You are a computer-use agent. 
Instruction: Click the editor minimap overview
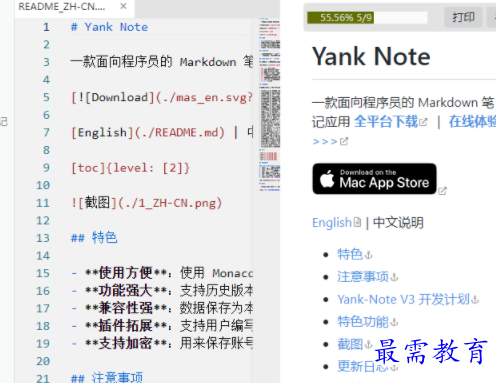[270, 105]
